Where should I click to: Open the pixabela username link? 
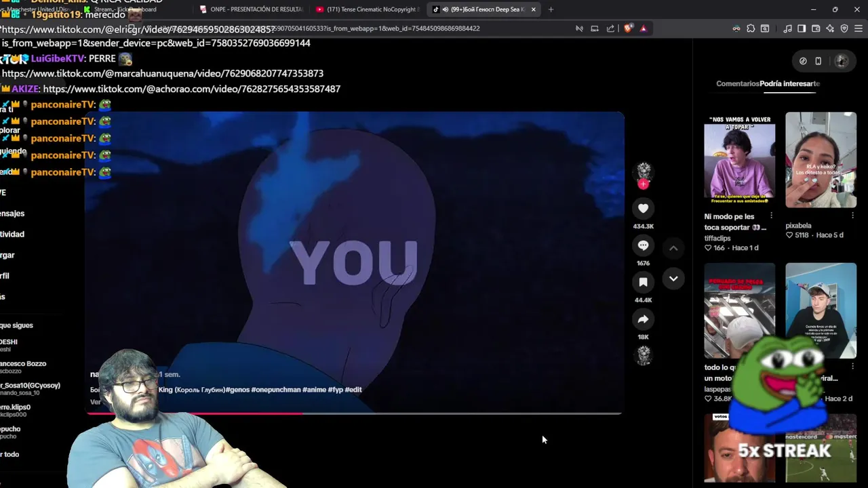point(798,226)
